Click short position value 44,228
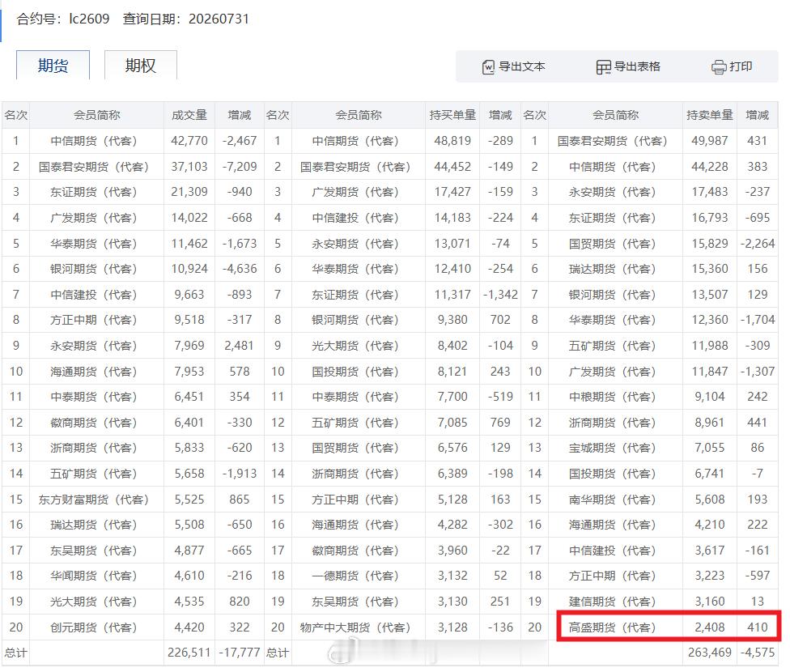This screenshot has width=790, height=672. (x=709, y=166)
